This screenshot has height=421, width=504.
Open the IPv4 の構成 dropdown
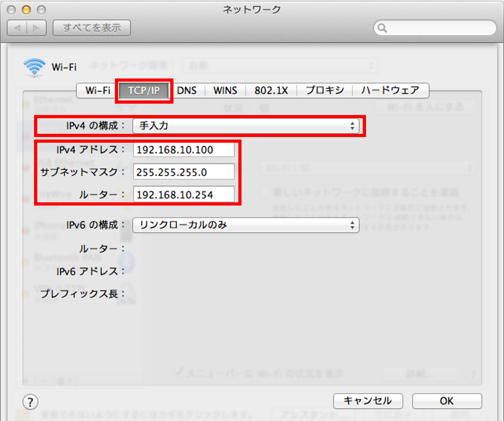246,126
